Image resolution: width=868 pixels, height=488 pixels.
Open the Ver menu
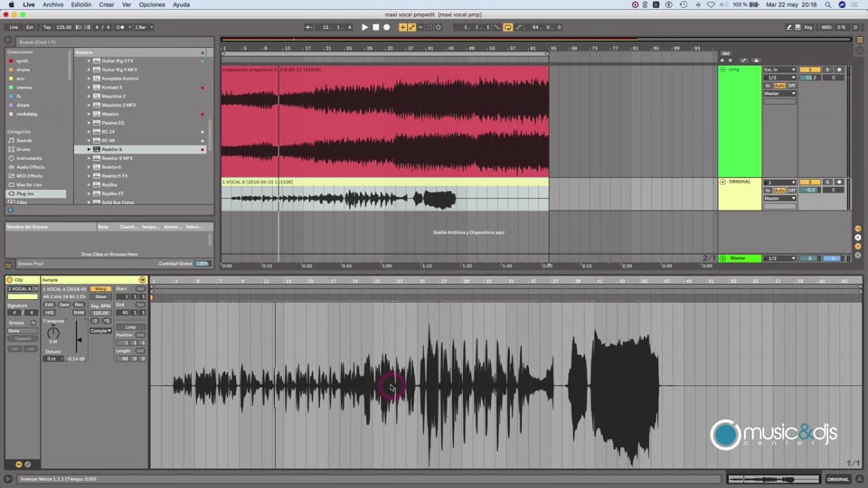[127, 5]
